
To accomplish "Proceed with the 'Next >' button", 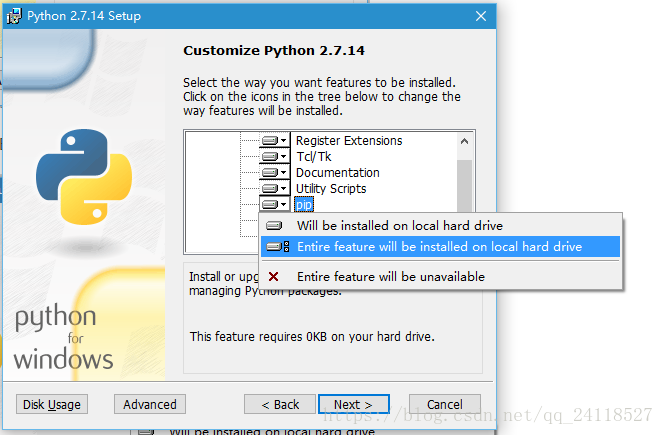I will point(354,404).
